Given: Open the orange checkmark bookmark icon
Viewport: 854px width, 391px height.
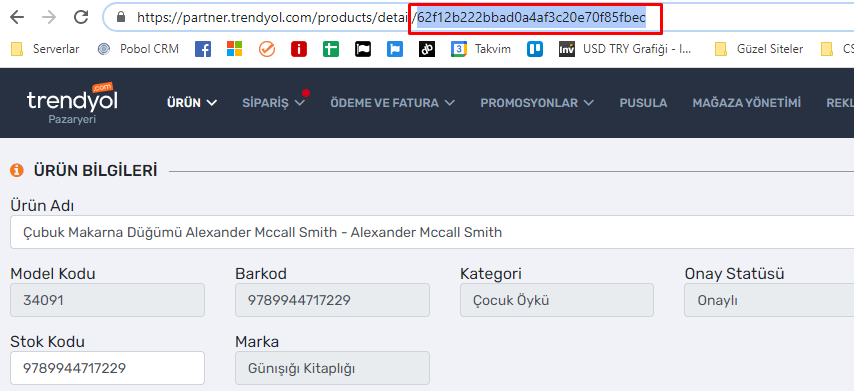Looking at the screenshot, I should 267,49.
